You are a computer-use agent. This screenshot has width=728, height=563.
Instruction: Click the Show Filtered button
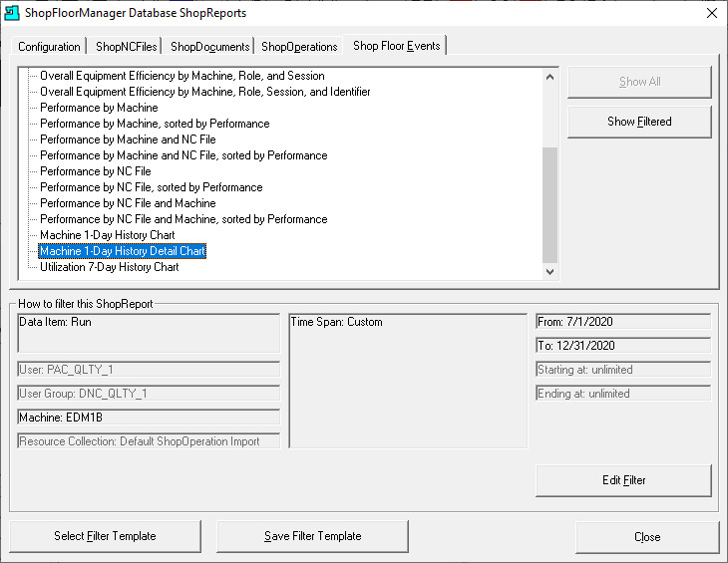639,122
